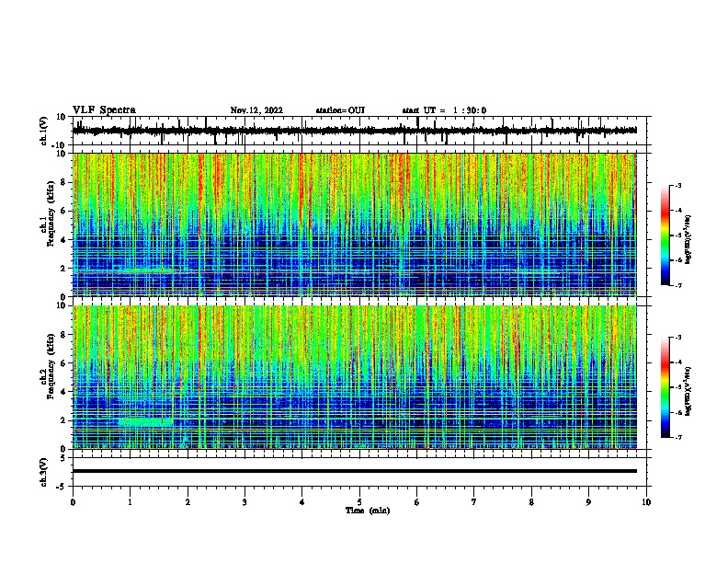The image size is (728, 563).
Task: Click the "-7" label on ch.2 color bar
Action: click(x=677, y=437)
